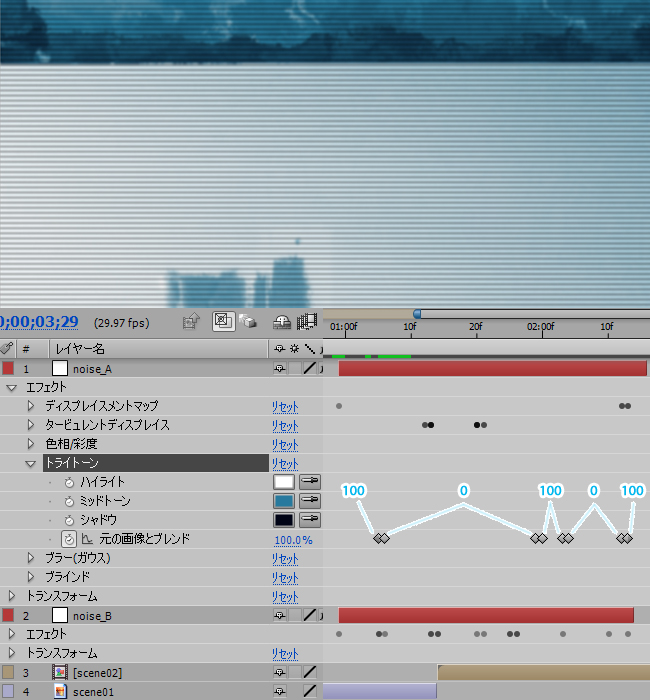Select the noise_B layer
This screenshot has width=650, height=700.
coord(92,616)
